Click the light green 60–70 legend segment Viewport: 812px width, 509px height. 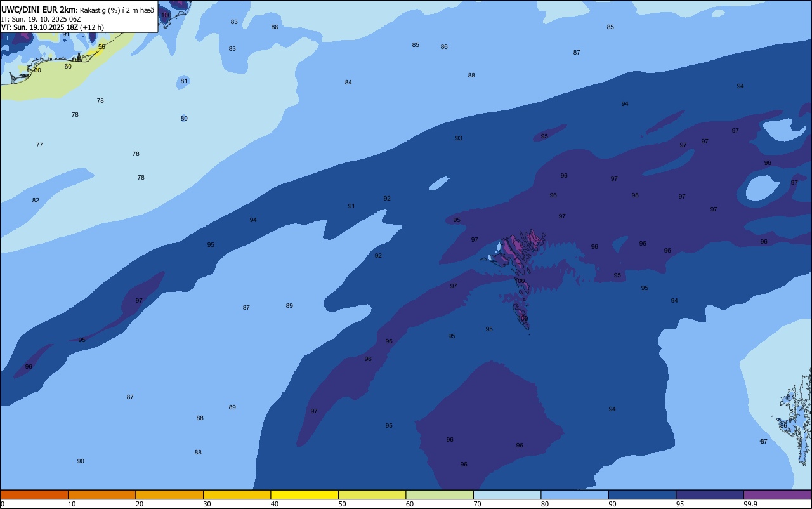coord(440,494)
